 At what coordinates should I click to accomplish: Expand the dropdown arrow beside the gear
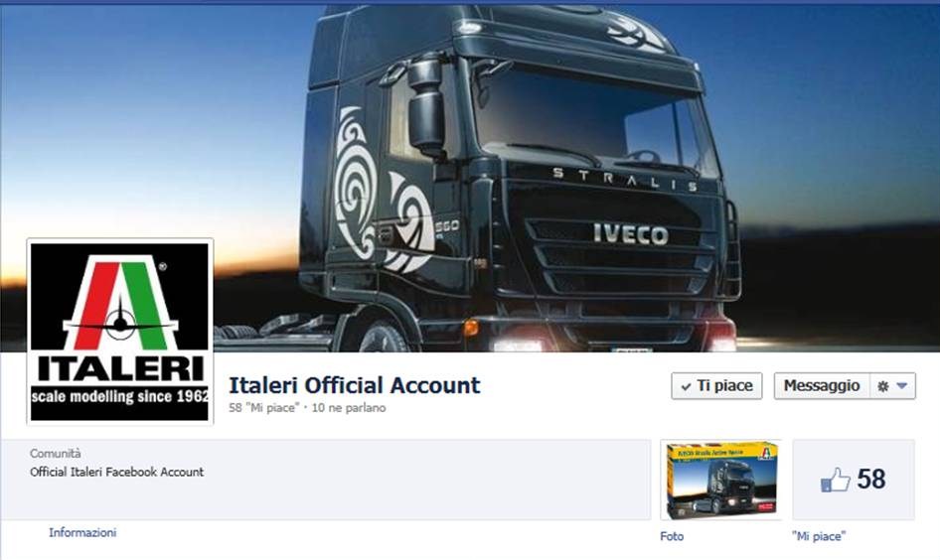tap(902, 386)
